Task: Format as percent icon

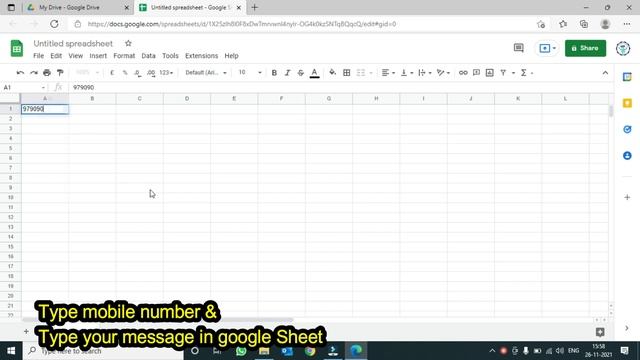Action: click(125, 73)
